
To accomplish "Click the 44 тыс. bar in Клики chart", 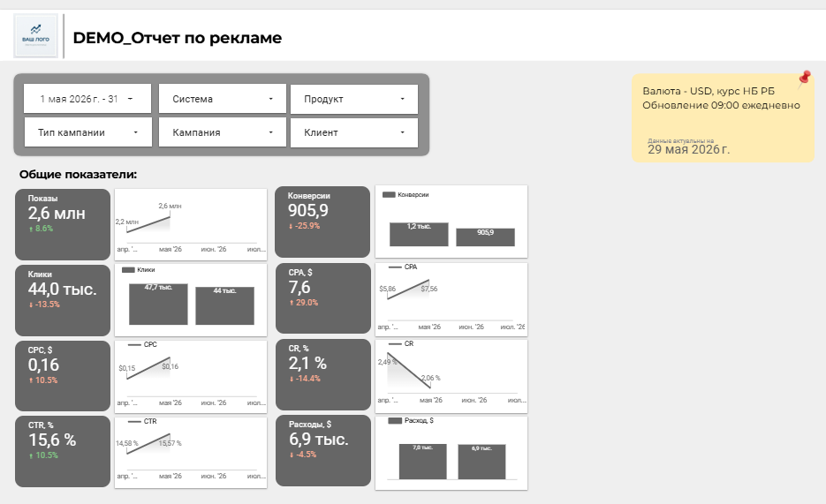I will tap(225, 305).
